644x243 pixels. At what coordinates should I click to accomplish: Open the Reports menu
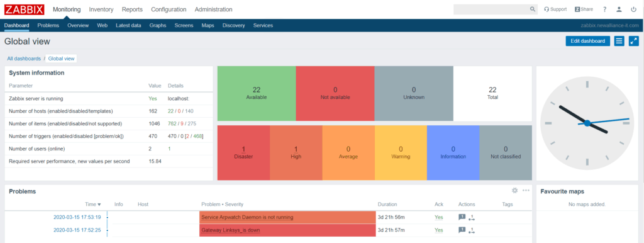pyautogui.click(x=132, y=9)
